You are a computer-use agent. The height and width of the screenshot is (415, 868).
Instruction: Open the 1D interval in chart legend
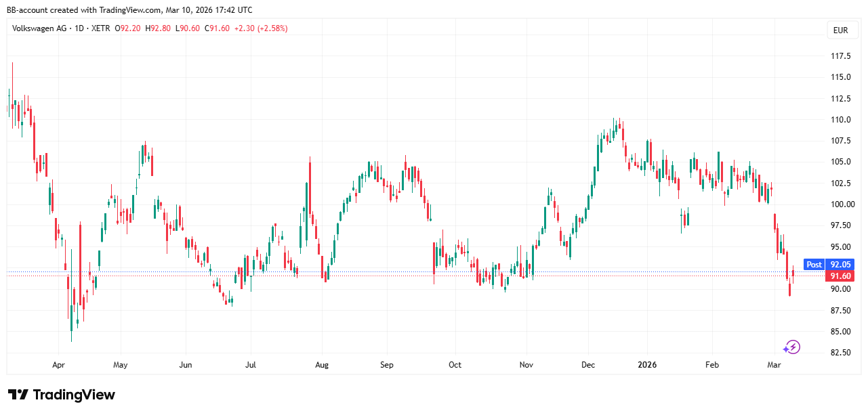point(80,28)
